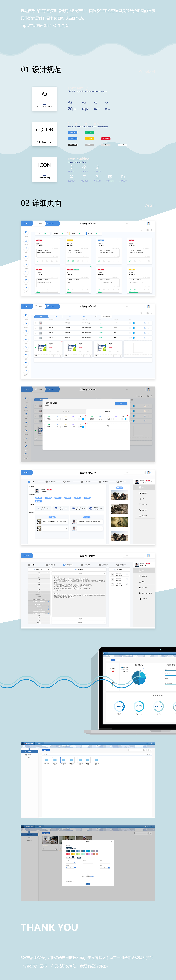Click sidebar gear icon in equipment table screen

pos(26,363)
